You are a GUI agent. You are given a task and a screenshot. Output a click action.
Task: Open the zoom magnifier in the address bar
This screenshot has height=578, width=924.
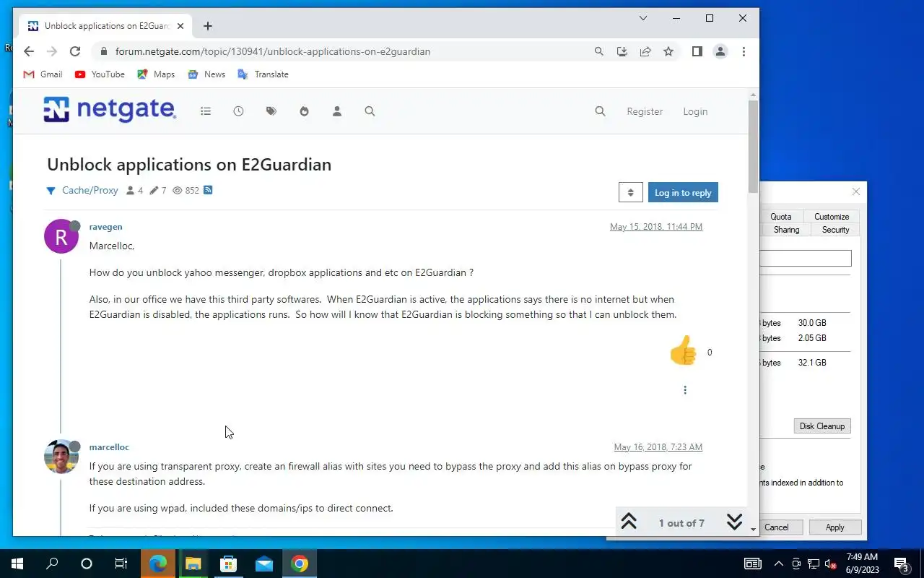pyautogui.click(x=598, y=51)
